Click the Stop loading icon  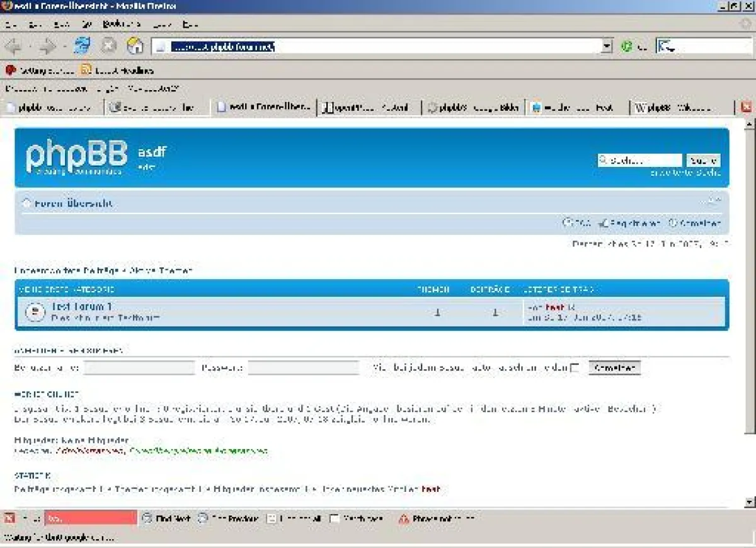click(x=109, y=46)
